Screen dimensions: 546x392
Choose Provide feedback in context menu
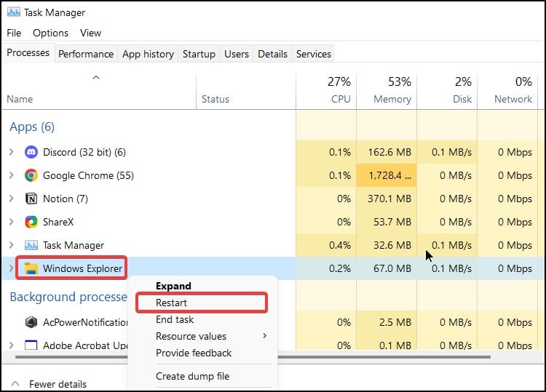(x=194, y=353)
